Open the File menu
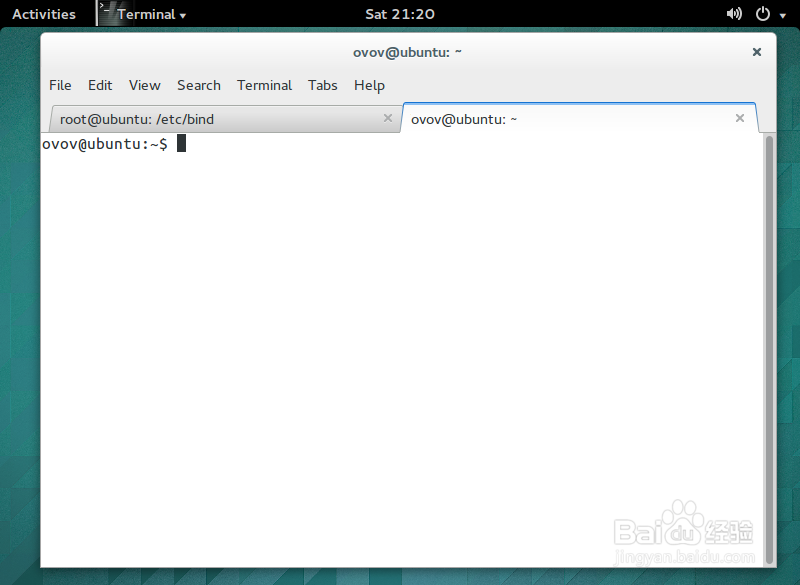Screen dimensions: 800x585 pos(60,85)
